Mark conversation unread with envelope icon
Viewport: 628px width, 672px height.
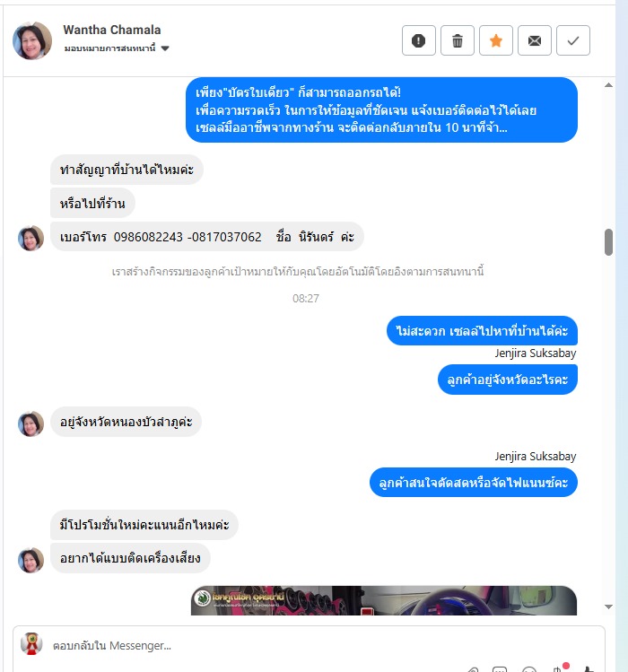534,40
